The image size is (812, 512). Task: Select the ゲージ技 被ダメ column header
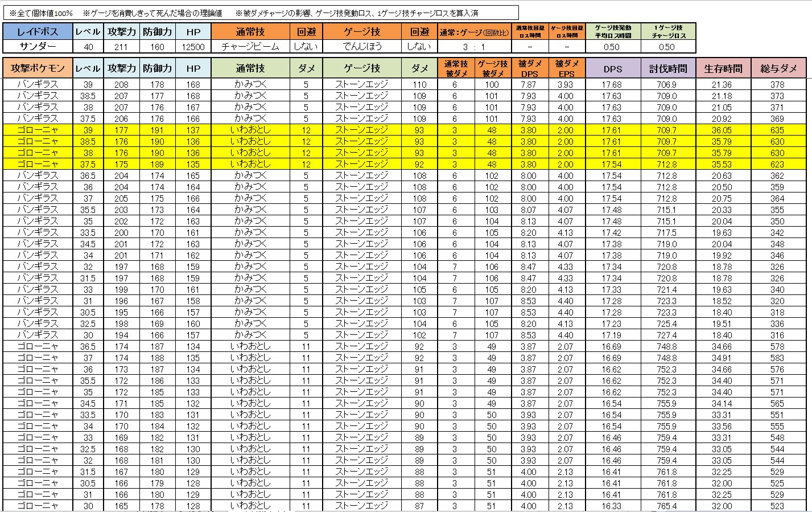point(492,68)
